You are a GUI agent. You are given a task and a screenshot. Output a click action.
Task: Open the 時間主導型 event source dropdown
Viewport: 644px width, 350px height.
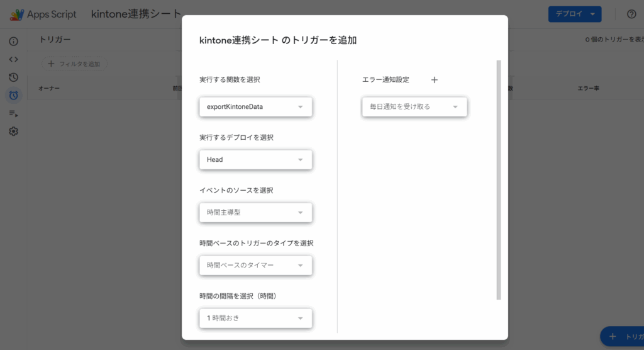[255, 213]
